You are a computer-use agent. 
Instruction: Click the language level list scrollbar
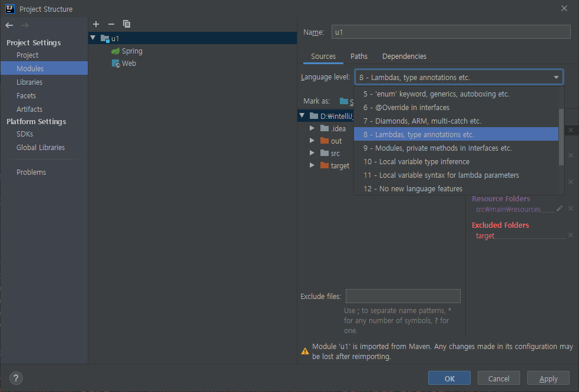coord(561,137)
